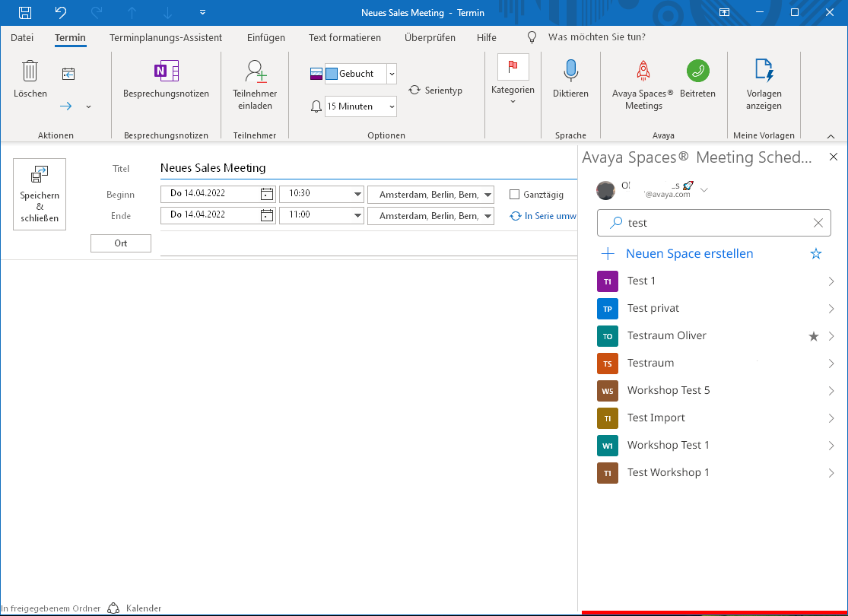848x616 pixels.
Task: Open the Gebucht availability dropdown
Action: coord(392,74)
